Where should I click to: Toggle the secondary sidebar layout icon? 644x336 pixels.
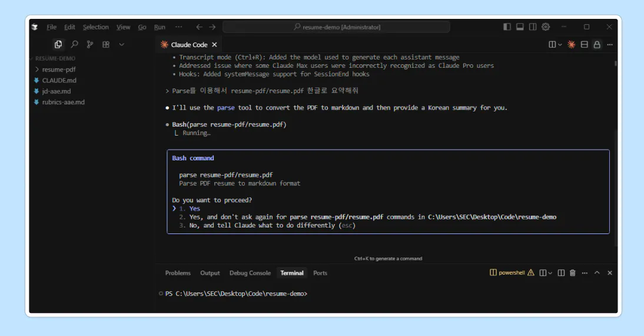(x=533, y=27)
